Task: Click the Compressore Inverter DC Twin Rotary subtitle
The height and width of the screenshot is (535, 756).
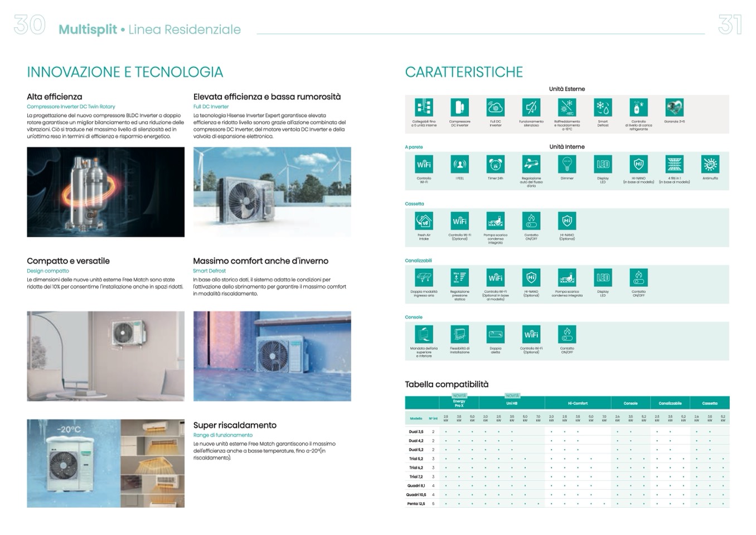Action: tap(71, 107)
